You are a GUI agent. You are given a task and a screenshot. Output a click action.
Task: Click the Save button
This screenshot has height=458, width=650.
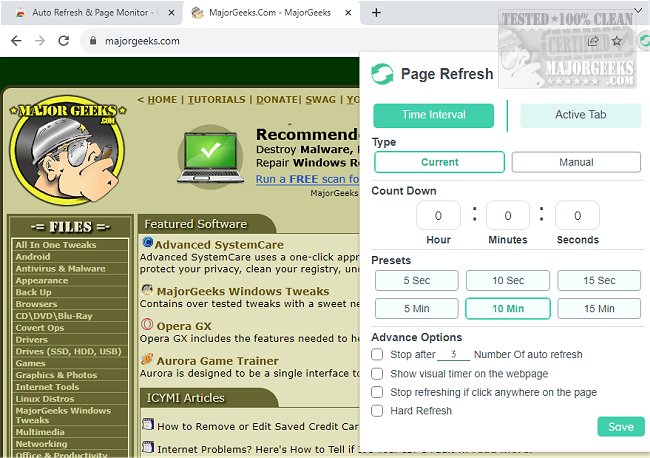(621, 426)
